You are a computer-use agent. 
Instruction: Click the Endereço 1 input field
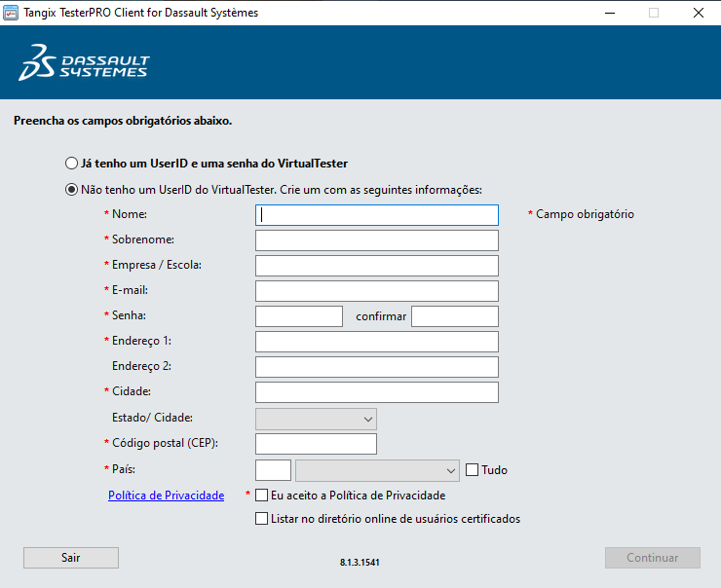tap(377, 342)
